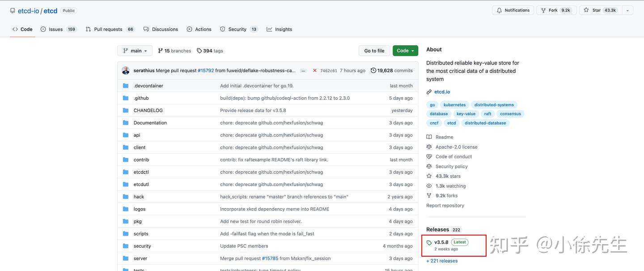Click the Readme book icon
This screenshot has height=271, width=644.
(429, 137)
